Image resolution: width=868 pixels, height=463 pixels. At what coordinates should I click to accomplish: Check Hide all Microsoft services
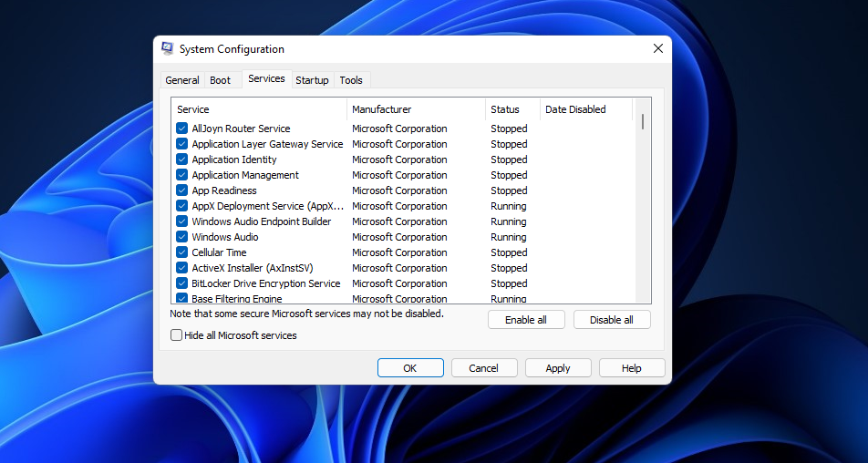pyautogui.click(x=176, y=335)
